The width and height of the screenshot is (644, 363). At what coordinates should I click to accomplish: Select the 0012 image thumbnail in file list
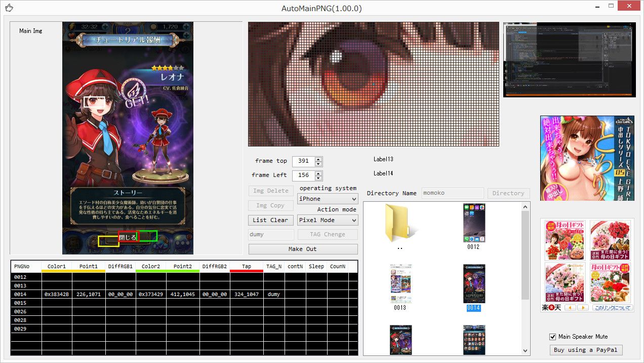pyautogui.click(x=474, y=223)
